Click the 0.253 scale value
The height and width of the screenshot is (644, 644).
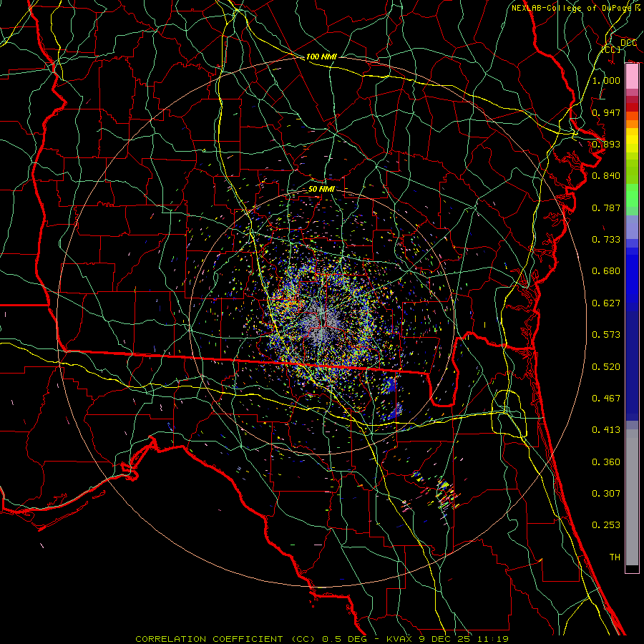606,525
